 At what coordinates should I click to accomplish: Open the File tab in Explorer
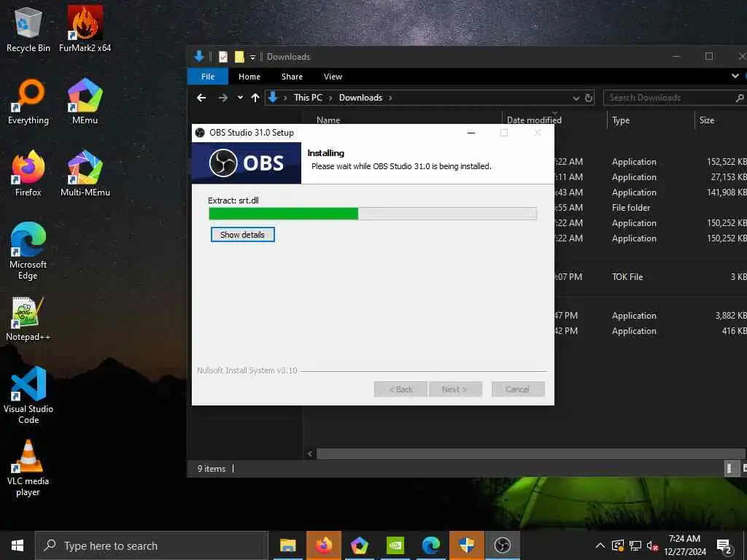coord(208,76)
